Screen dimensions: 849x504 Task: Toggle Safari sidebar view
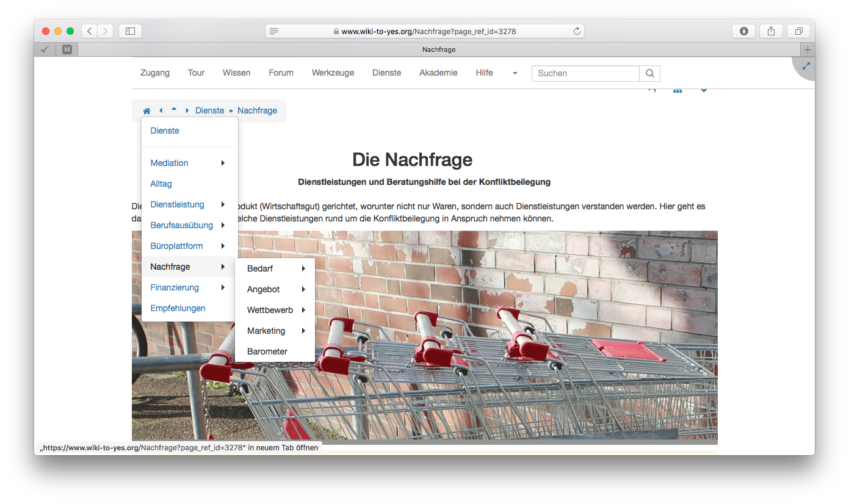point(130,31)
